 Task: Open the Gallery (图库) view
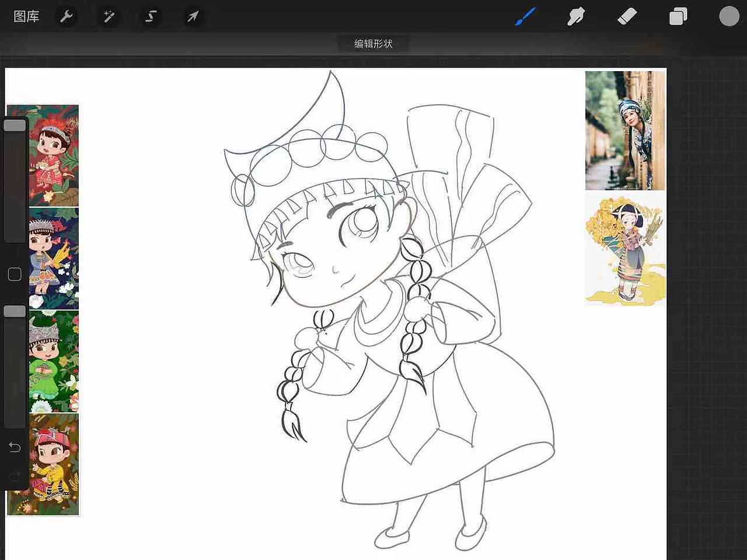coord(26,16)
